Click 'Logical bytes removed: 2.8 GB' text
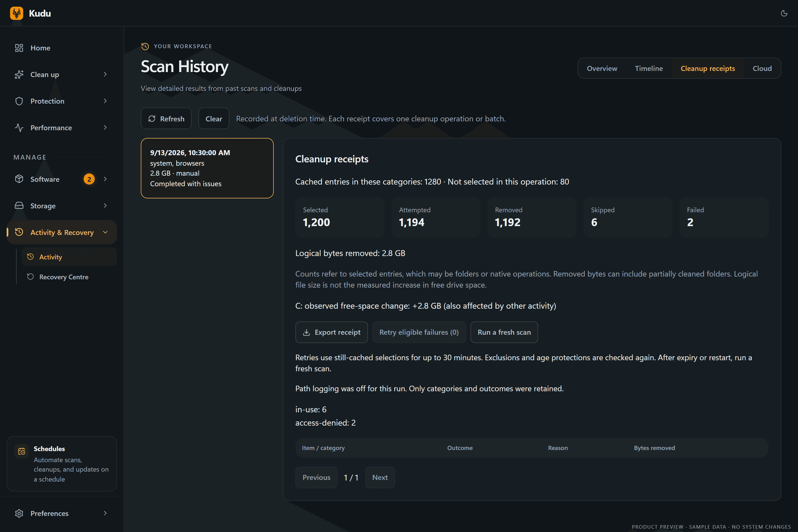Viewport: 798px width, 532px height. tap(350, 253)
